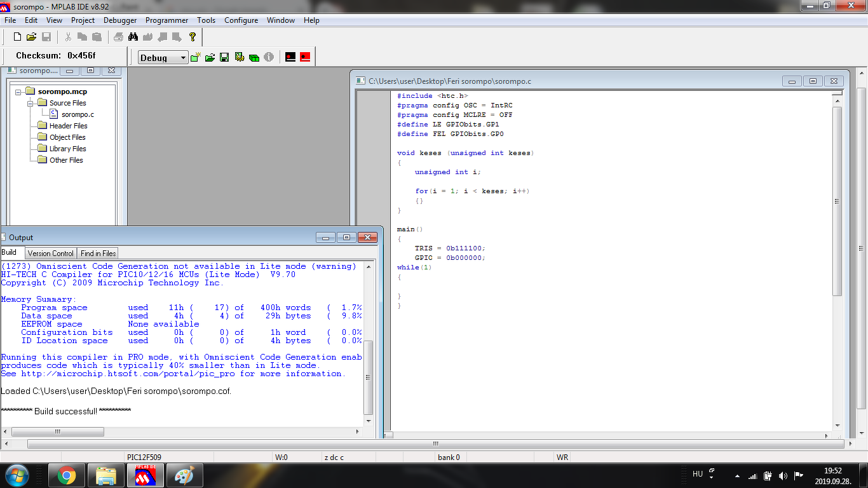Switch to the Version Control tab
The width and height of the screenshot is (868, 488).
point(51,253)
